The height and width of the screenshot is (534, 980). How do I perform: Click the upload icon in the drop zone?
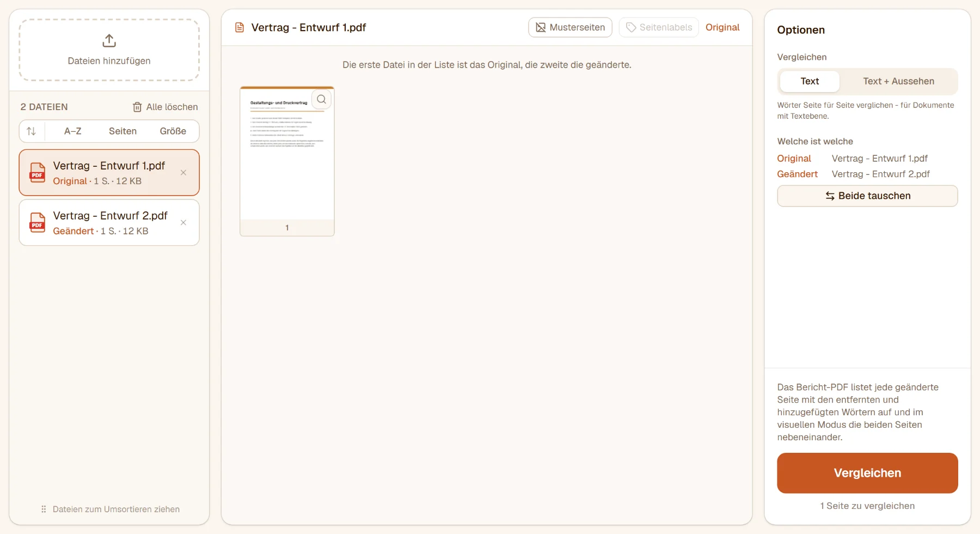click(109, 41)
